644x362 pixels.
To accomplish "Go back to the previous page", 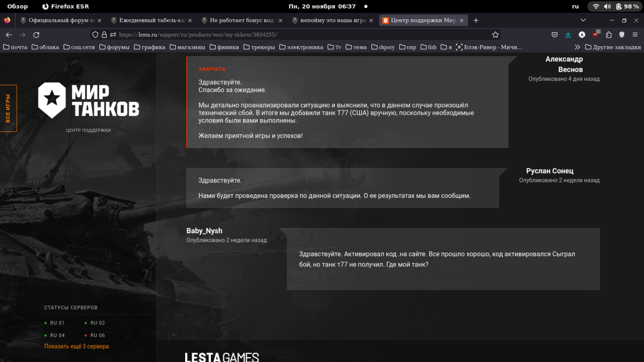I will pyautogui.click(x=9, y=34).
